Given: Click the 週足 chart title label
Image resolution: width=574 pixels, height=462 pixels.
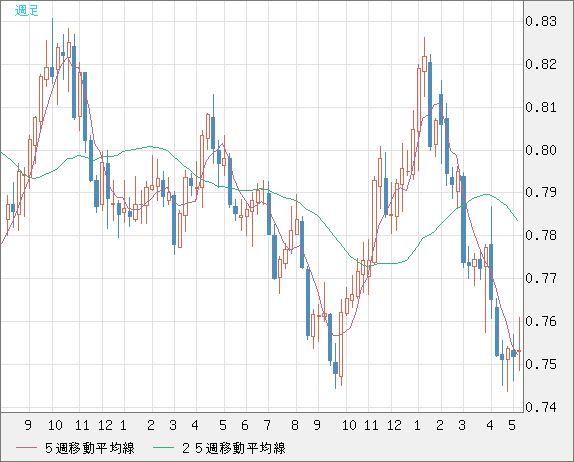Looking at the screenshot, I should [x=26, y=10].
